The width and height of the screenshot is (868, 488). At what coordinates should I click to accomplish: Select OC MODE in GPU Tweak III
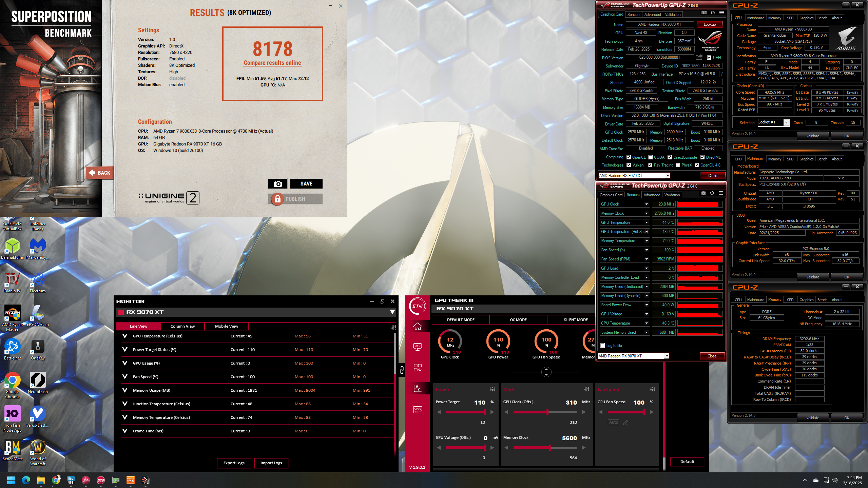(x=518, y=320)
